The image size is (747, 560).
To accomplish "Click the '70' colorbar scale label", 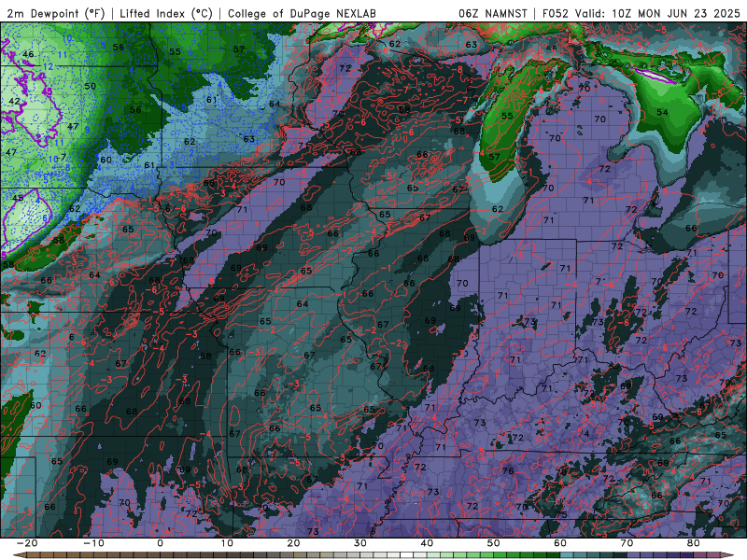I will pos(627,543).
